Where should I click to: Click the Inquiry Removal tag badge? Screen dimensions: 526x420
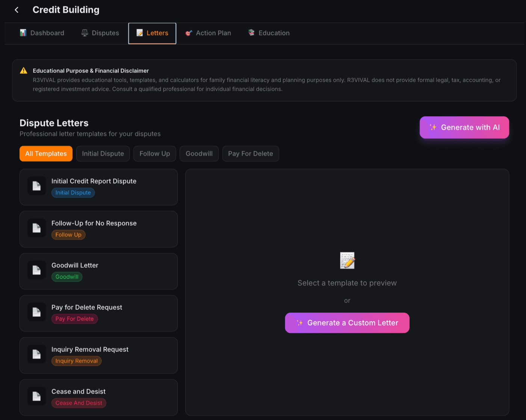(76, 361)
